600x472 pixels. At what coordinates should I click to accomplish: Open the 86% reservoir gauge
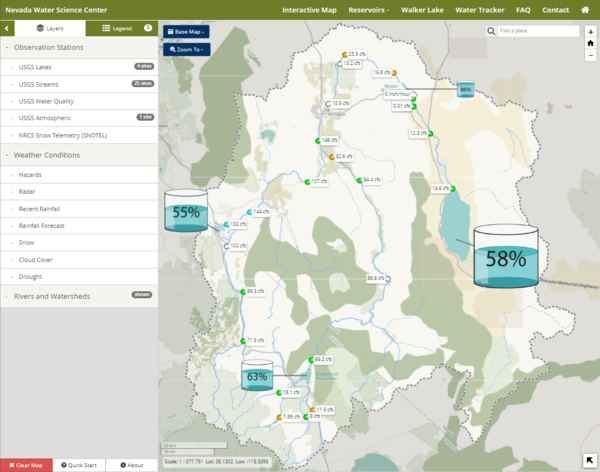click(466, 89)
